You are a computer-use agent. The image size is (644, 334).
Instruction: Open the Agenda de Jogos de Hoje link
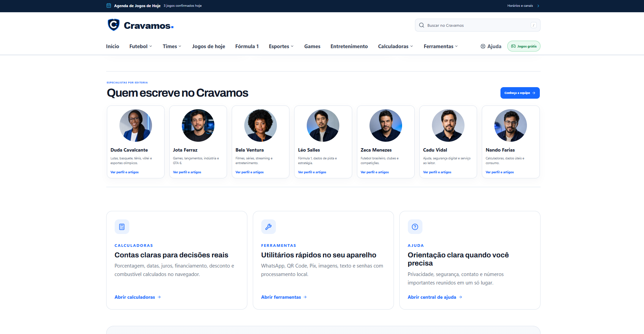[x=137, y=6]
